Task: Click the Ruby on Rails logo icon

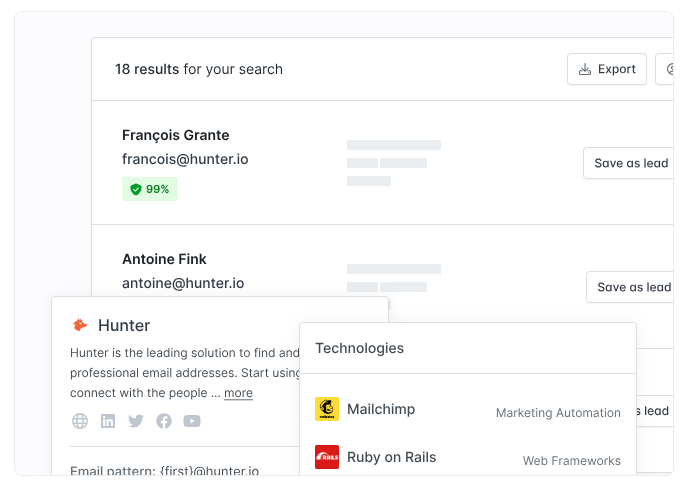Action: [327, 457]
